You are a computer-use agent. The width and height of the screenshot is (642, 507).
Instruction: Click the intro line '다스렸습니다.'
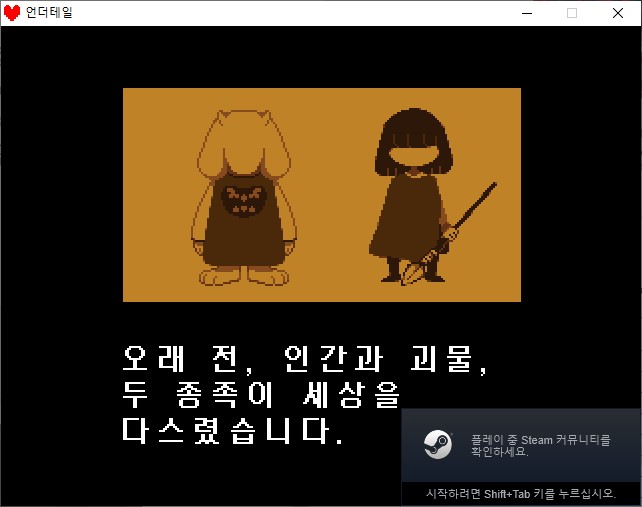[x=232, y=431]
